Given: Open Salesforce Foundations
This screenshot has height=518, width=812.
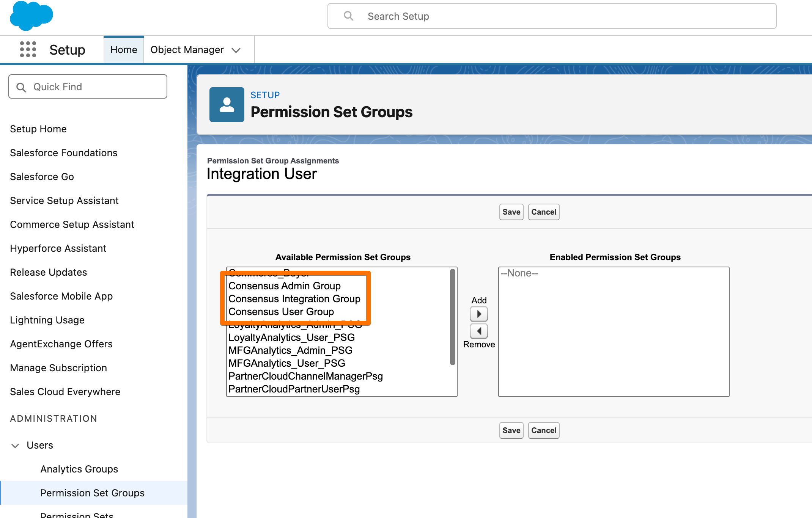Looking at the screenshot, I should 64,153.
